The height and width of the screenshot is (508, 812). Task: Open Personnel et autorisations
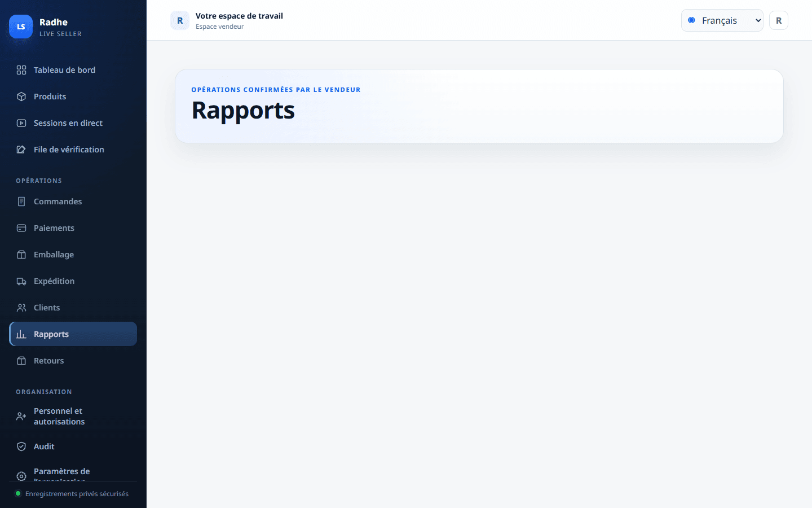coord(73,417)
